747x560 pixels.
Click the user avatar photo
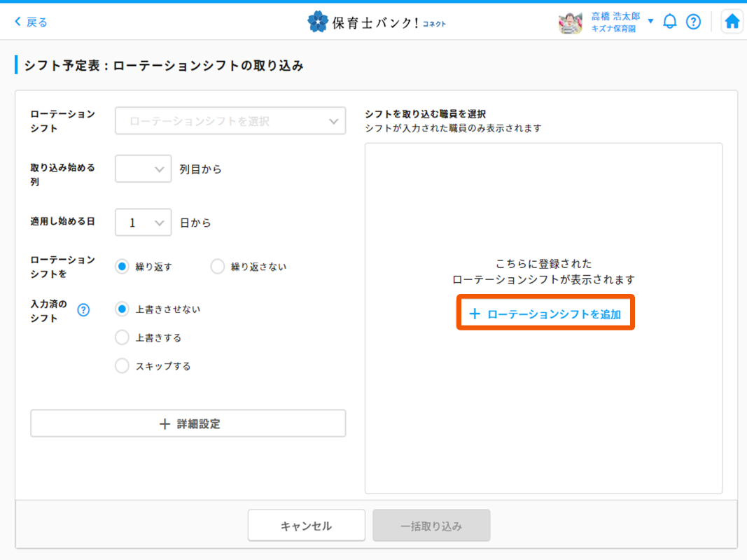[571, 22]
